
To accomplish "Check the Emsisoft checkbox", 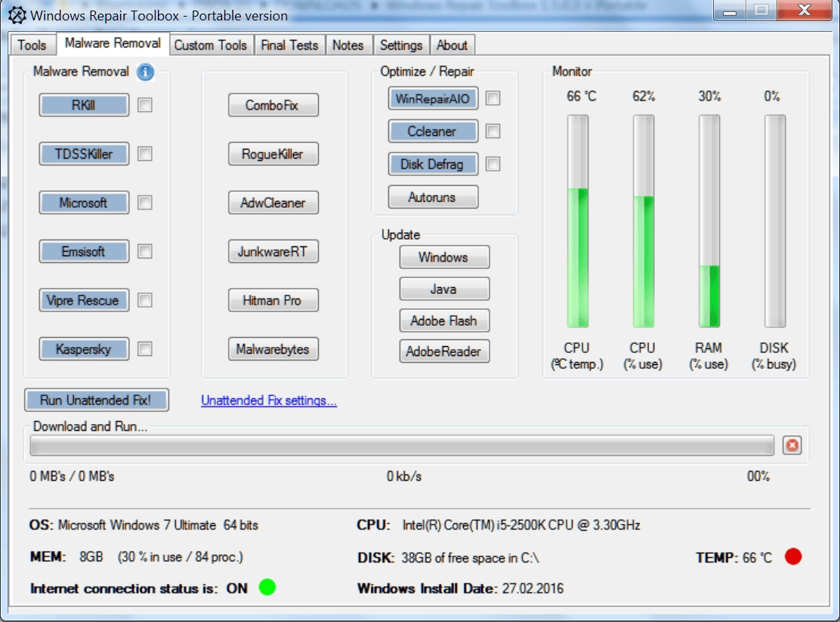I will click(144, 252).
